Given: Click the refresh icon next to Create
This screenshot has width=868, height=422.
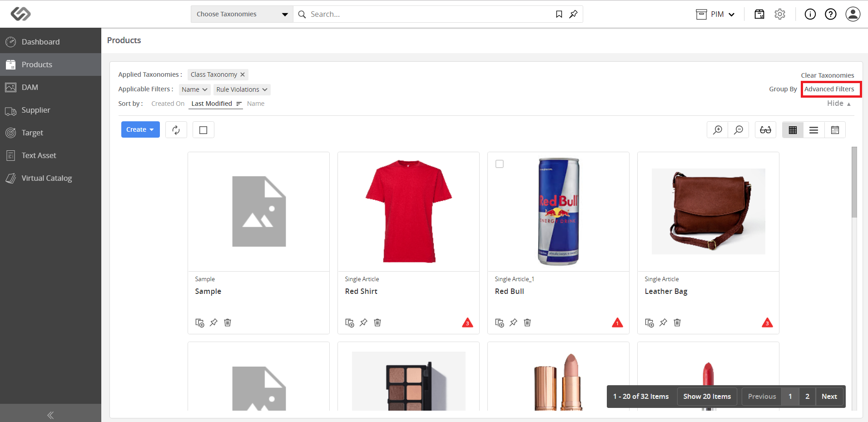Looking at the screenshot, I should pyautogui.click(x=176, y=130).
